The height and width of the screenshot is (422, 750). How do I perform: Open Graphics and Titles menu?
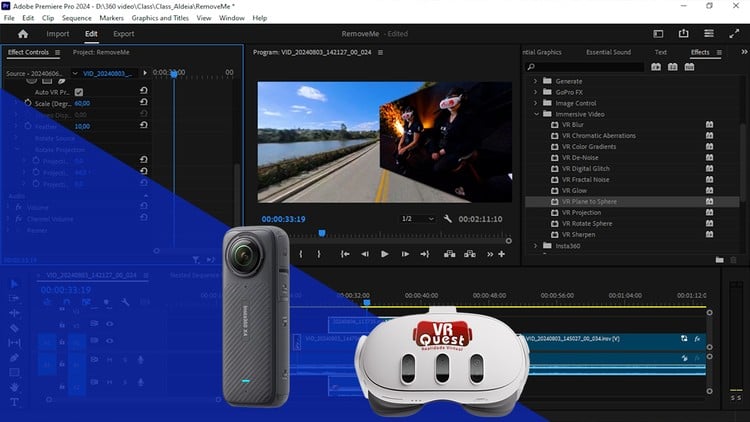(x=160, y=18)
